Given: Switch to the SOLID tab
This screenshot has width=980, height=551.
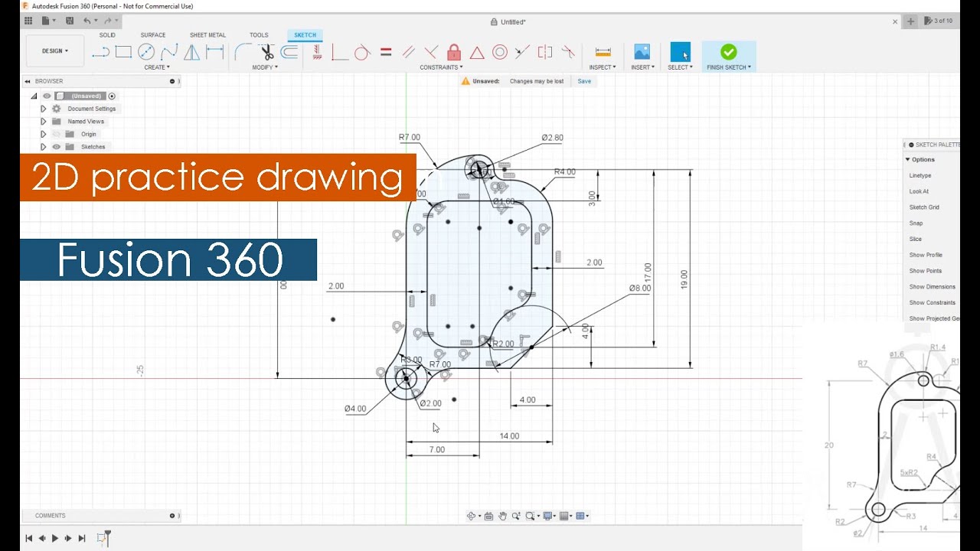Looking at the screenshot, I should [x=107, y=35].
